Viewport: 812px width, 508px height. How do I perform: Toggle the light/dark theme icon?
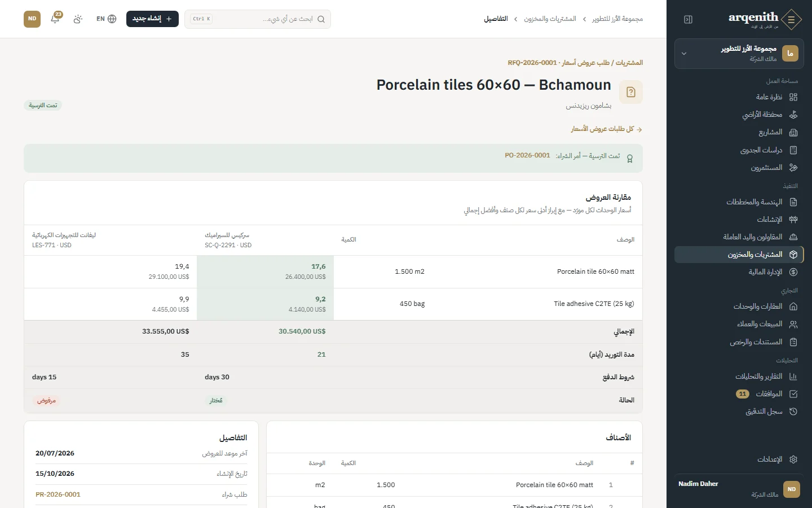[78, 19]
